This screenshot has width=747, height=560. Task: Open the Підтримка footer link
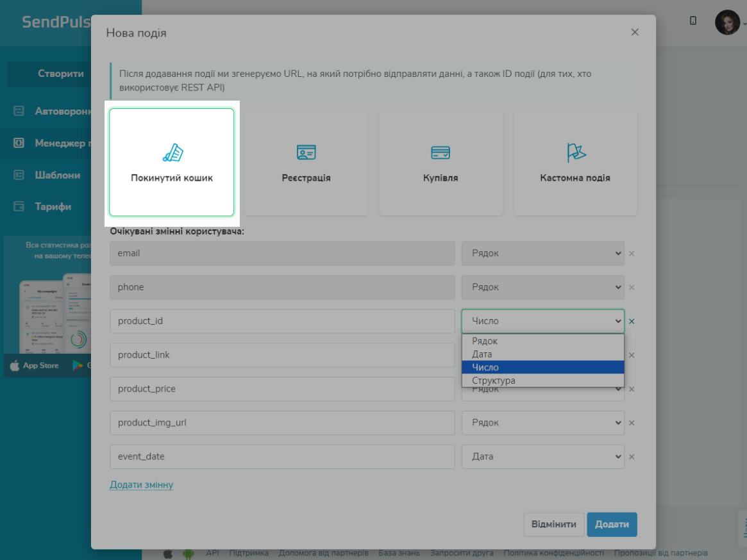coord(249,553)
